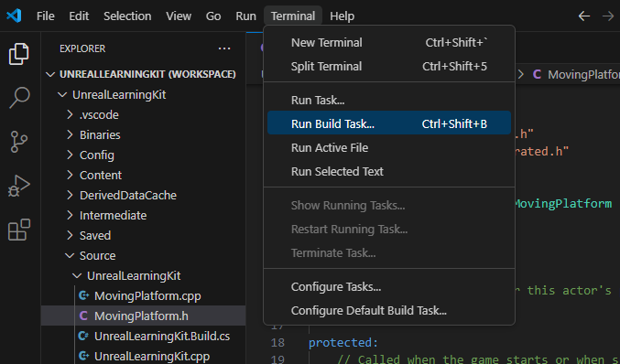
Task: Click the Binaries folder name
Action: 100,134
